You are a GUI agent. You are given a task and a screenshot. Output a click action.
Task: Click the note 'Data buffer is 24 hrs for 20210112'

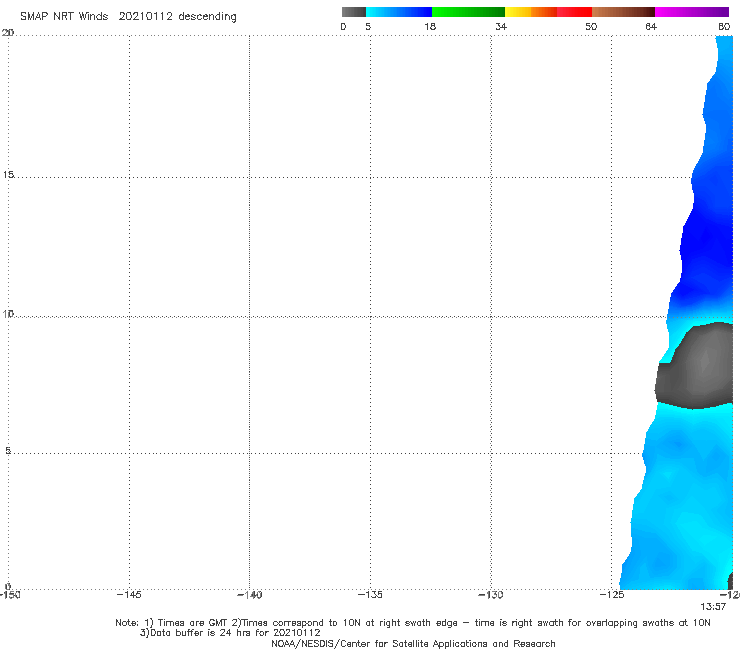point(230,633)
